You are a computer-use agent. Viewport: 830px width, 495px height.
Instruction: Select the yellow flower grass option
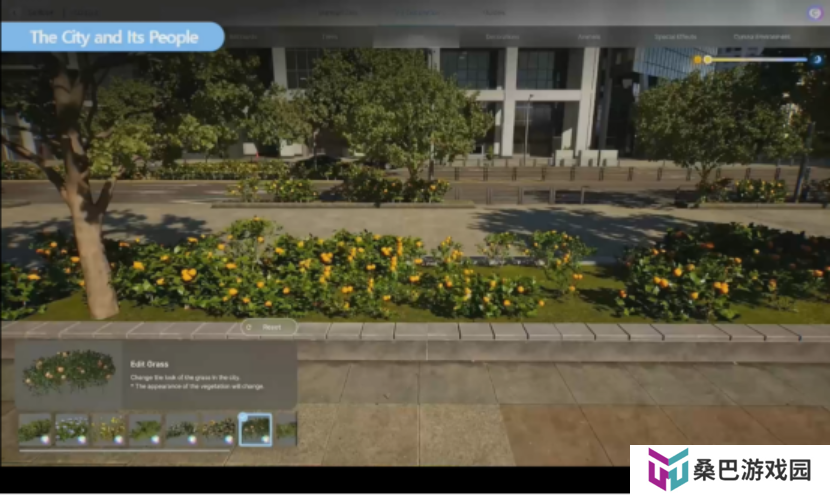point(109,429)
